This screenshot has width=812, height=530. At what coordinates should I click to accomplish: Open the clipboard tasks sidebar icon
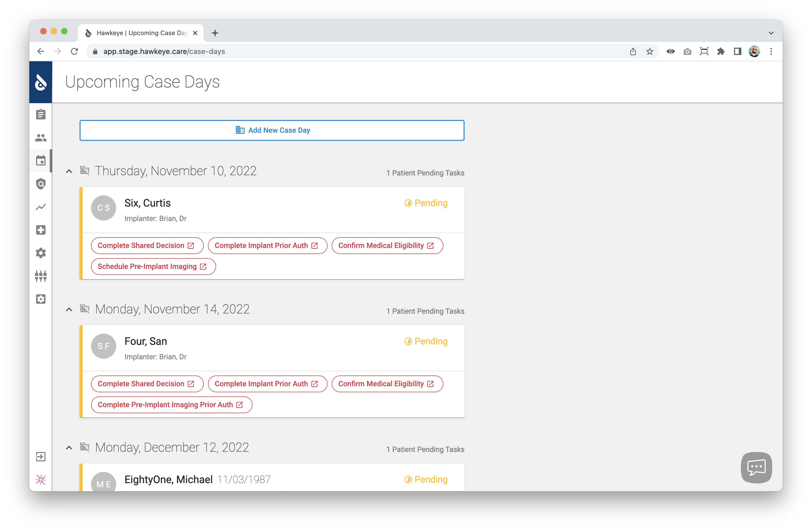click(x=41, y=114)
